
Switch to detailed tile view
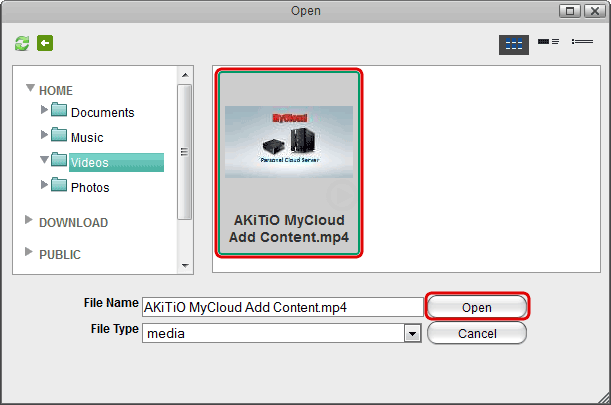coord(547,43)
